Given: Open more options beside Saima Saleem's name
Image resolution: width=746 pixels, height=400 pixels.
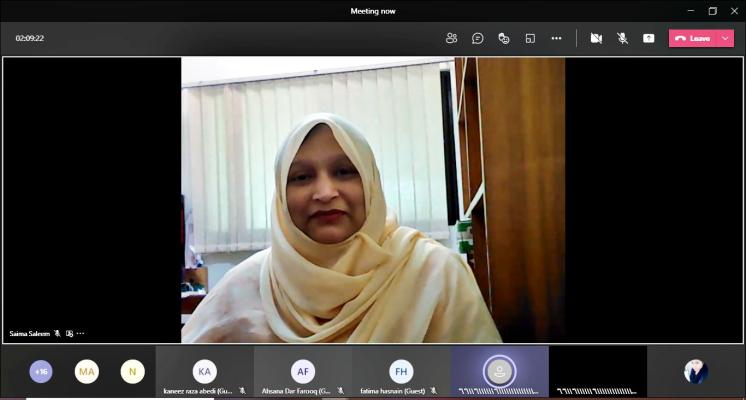Looking at the screenshot, I should coord(80,333).
